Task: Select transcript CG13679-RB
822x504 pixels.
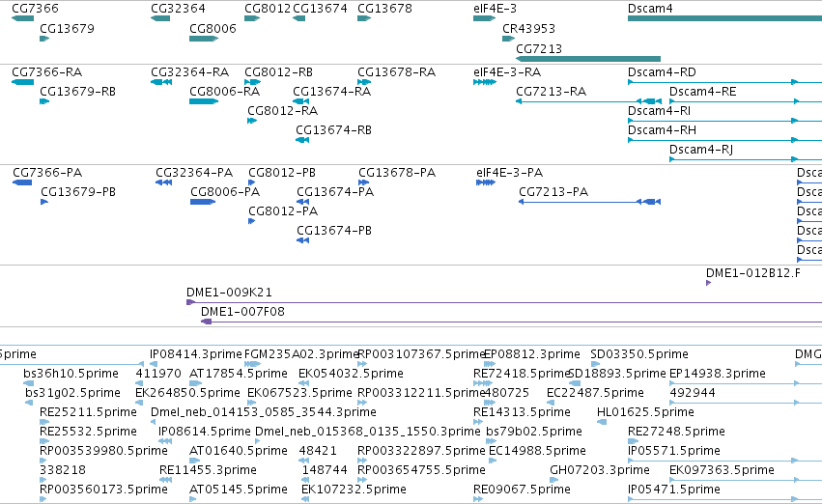Action: (77, 91)
